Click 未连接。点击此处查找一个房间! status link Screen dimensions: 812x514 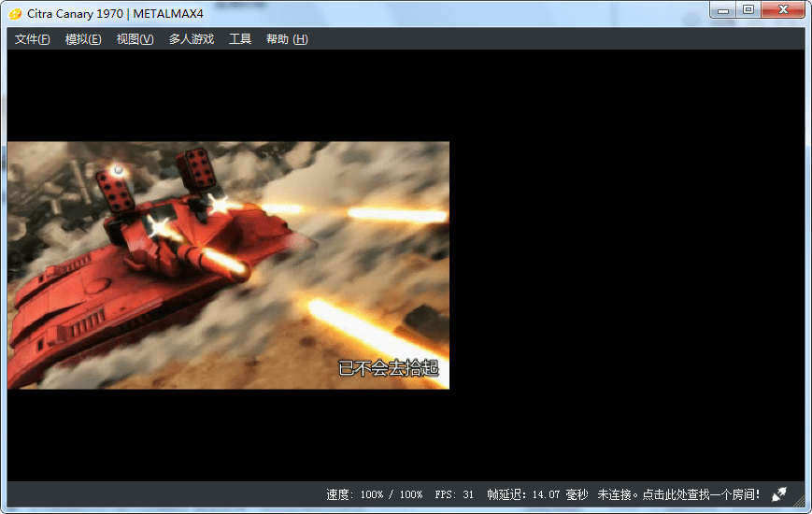(678, 494)
